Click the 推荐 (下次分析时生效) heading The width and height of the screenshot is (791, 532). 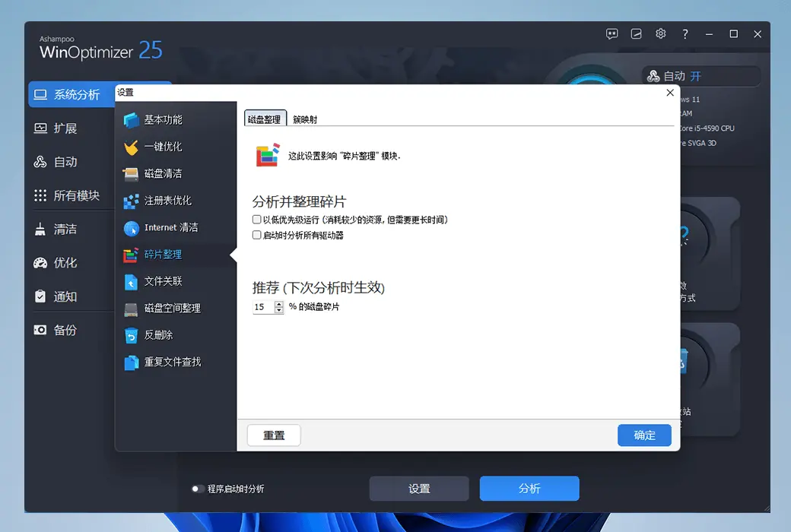[x=319, y=288]
